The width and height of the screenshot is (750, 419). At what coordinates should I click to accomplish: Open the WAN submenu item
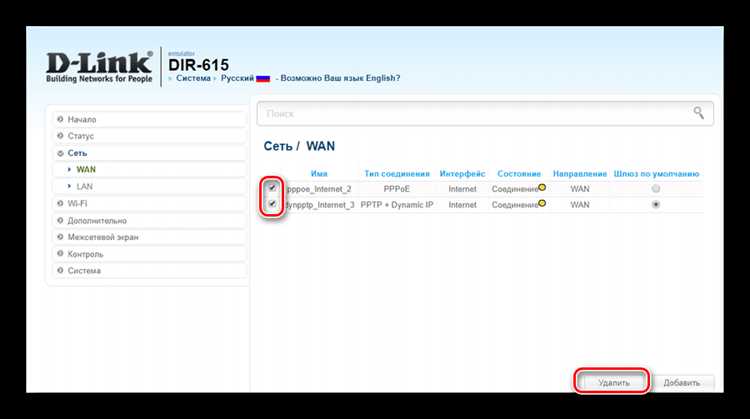coord(86,169)
